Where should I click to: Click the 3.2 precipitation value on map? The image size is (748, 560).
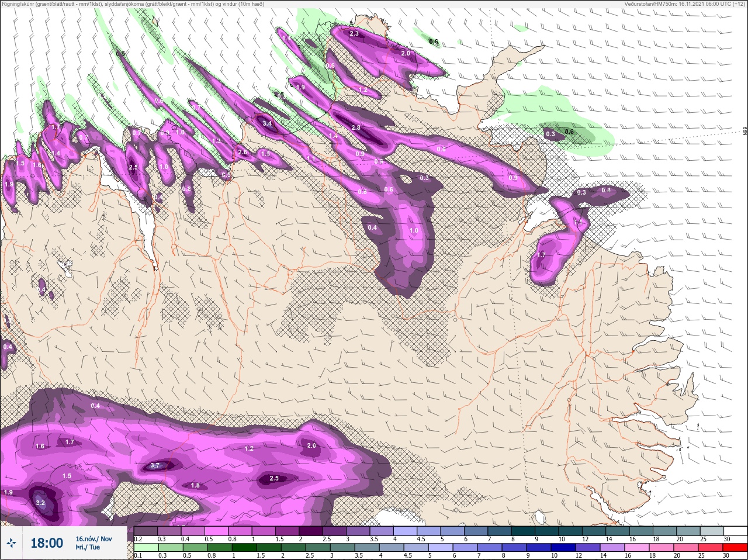point(40,503)
